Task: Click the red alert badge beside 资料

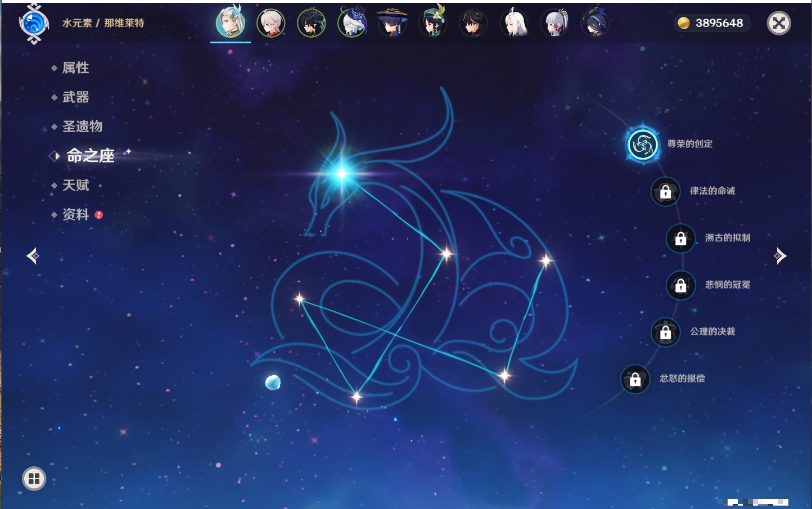Action: [99, 215]
